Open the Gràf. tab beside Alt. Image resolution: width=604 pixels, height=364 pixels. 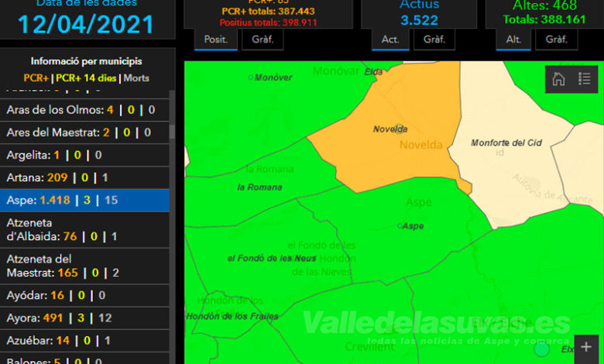tap(557, 39)
